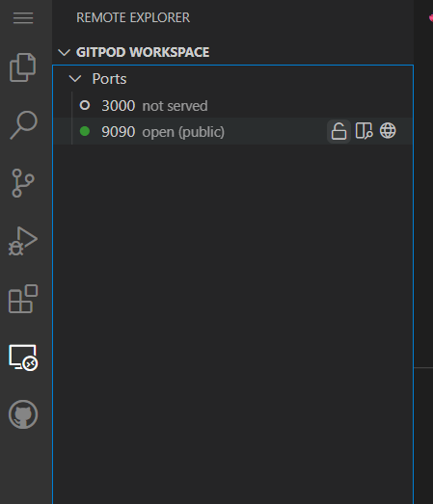Collapse the Ports tree node
The image size is (433, 504).
tap(75, 79)
